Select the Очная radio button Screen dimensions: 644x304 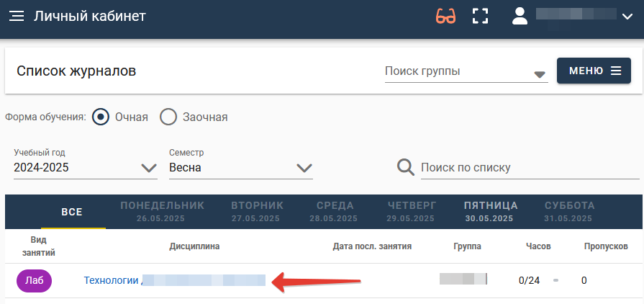pos(100,117)
